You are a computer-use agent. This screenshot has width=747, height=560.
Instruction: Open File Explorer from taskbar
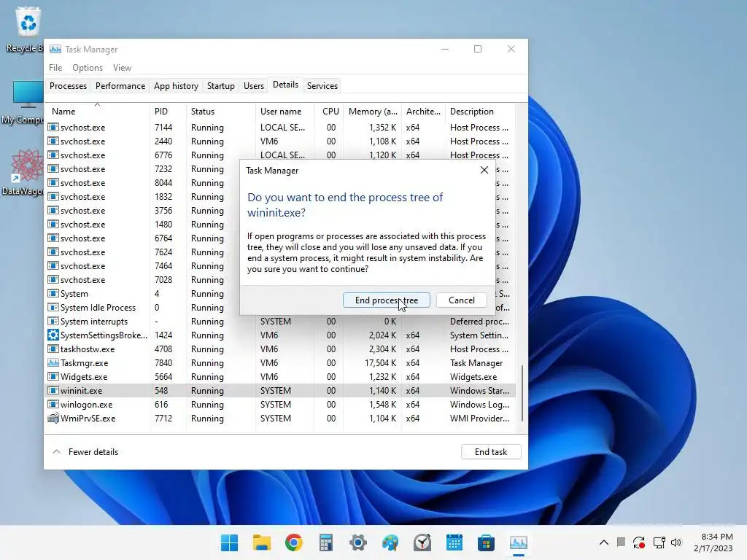click(262, 542)
